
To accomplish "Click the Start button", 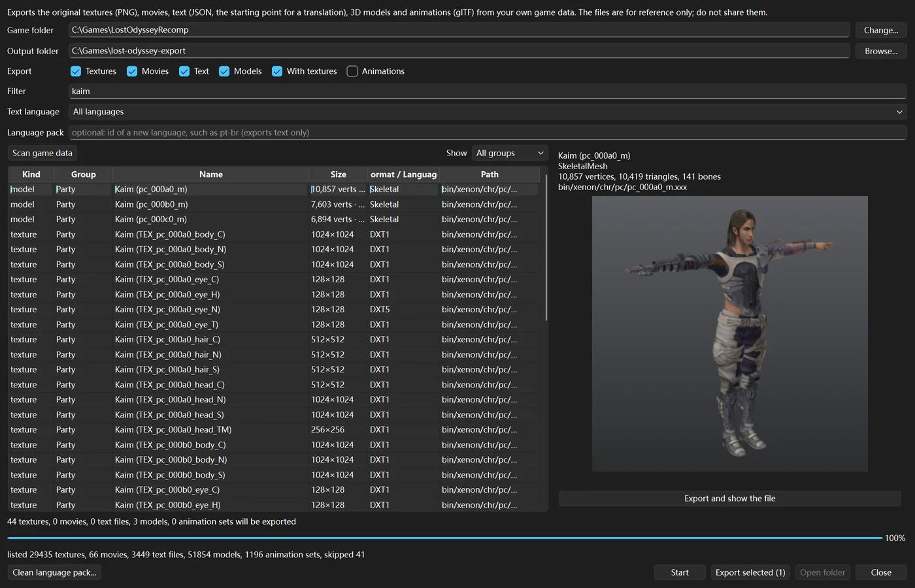I will pyautogui.click(x=680, y=572).
